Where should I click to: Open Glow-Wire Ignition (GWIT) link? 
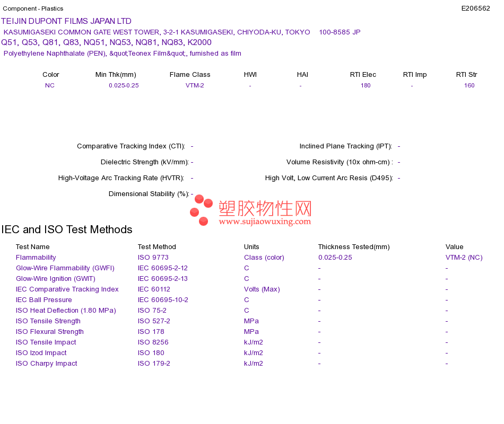click(x=56, y=278)
